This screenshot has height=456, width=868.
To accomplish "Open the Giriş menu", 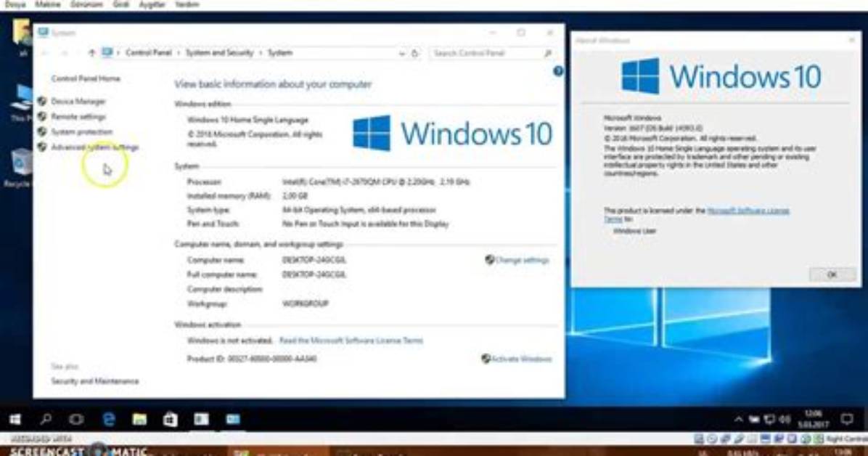I will [120, 4].
